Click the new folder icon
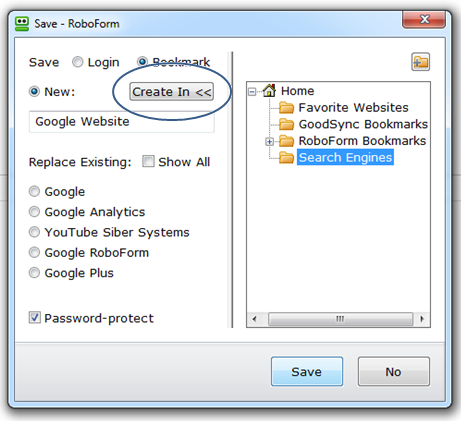The width and height of the screenshot is (461, 421). [420, 62]
